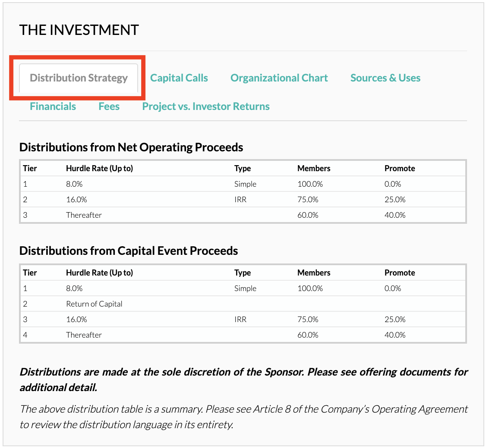
Task: Select the 25.0% Promote value in Net Operating table
Action: (395, 200)
